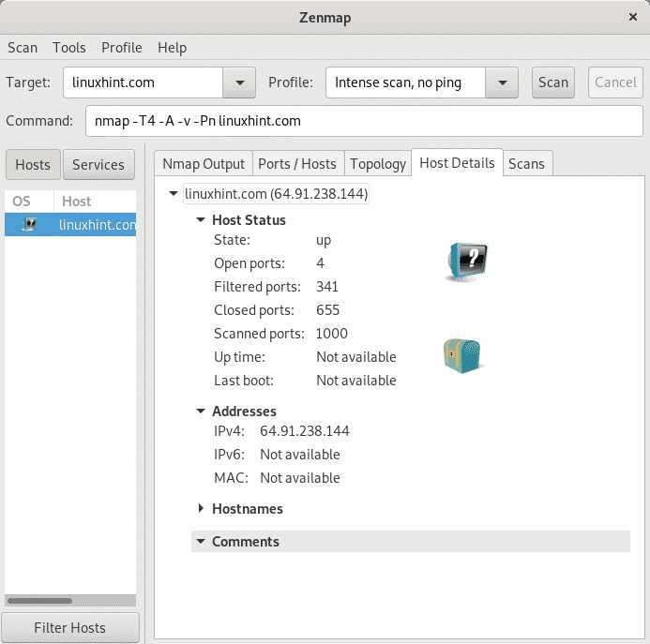
Task: Click the Target input field
Action: point(143,82)
